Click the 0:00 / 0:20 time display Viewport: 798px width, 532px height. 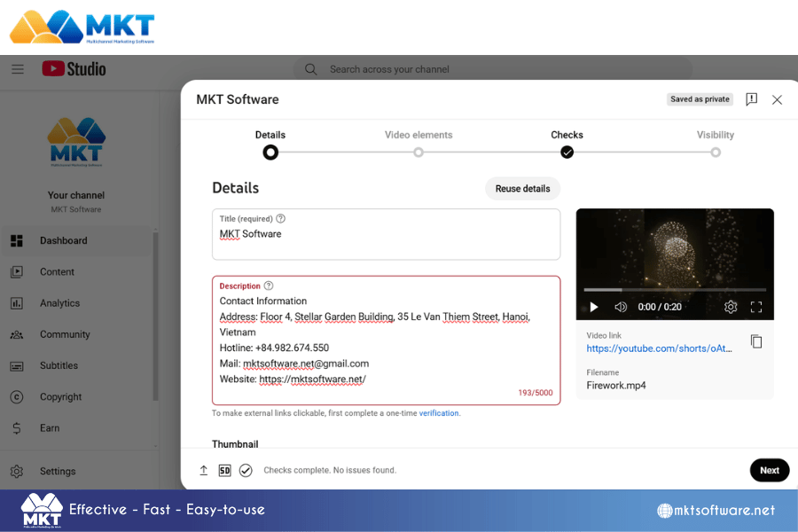tap(660, 307)
